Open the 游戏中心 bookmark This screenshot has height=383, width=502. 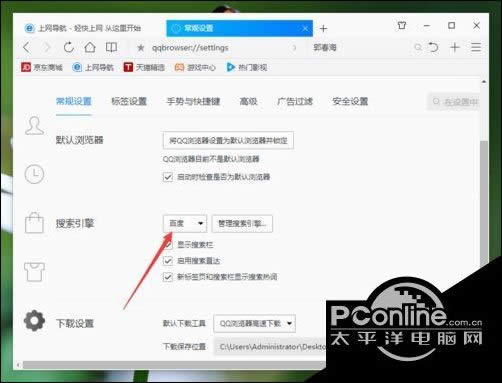click(x=195, y=67)
